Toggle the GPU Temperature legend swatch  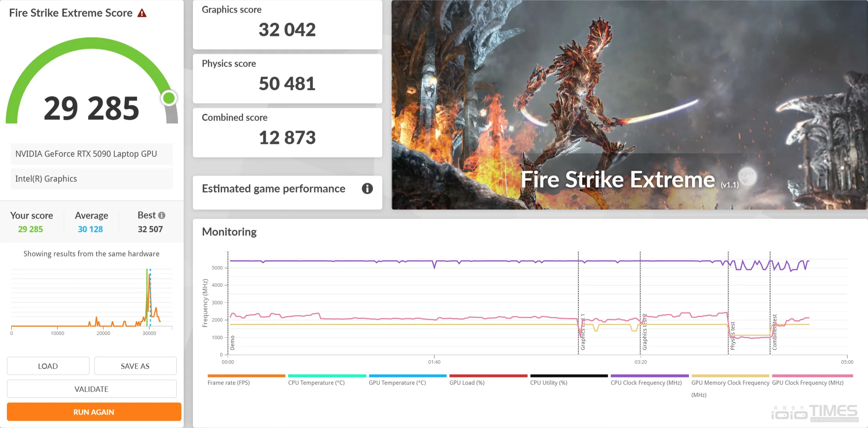(x=408, y=376)
